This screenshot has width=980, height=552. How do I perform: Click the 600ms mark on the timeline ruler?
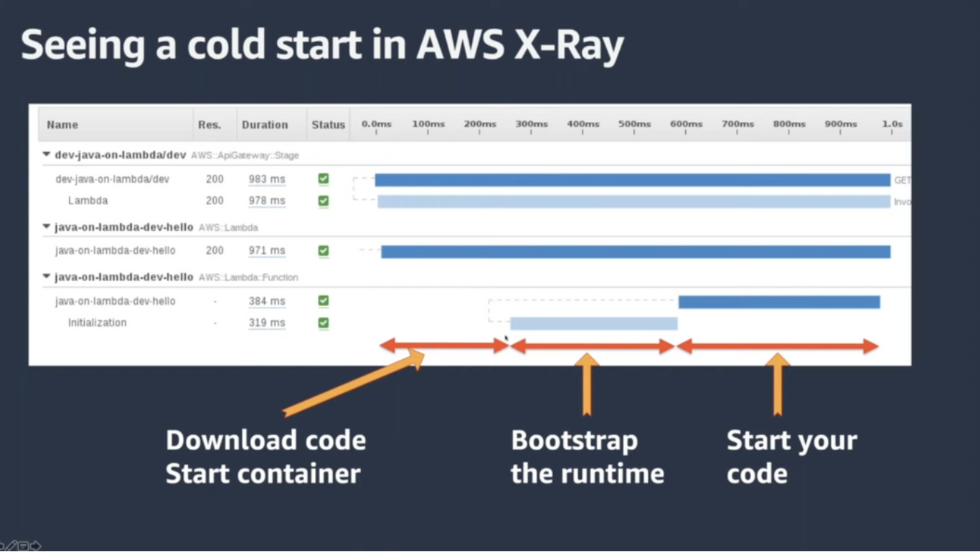pos(687,125)
